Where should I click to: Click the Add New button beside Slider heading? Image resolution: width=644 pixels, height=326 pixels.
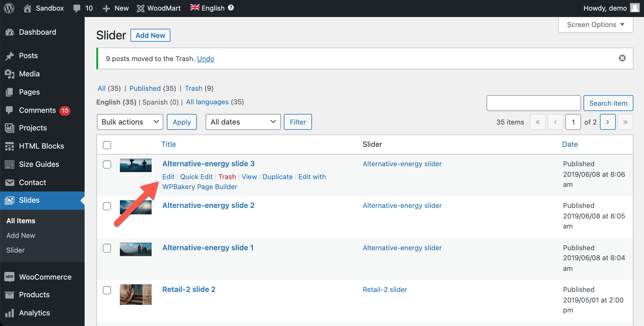click(x=150, y=35)
